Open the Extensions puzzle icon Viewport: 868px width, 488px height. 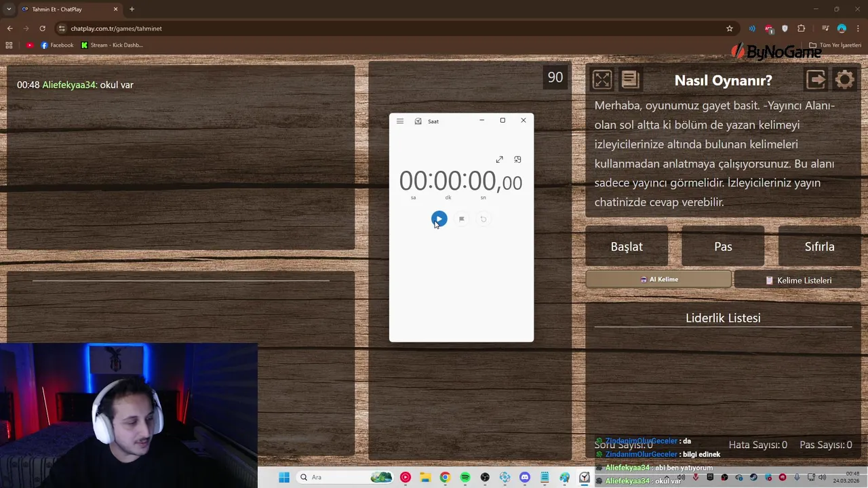(x=802, y=28)
